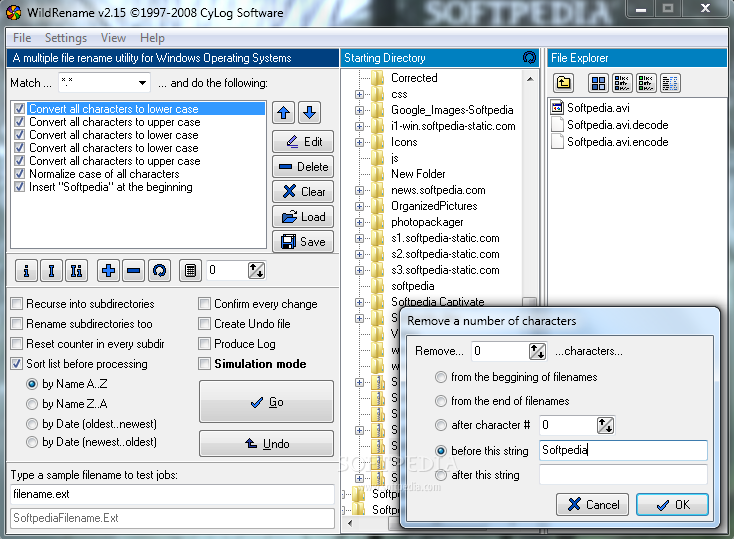The width and height of the screenshot is (734, 539).
Task: Enable Rename subdirectories too
Action: pos(17,324)
